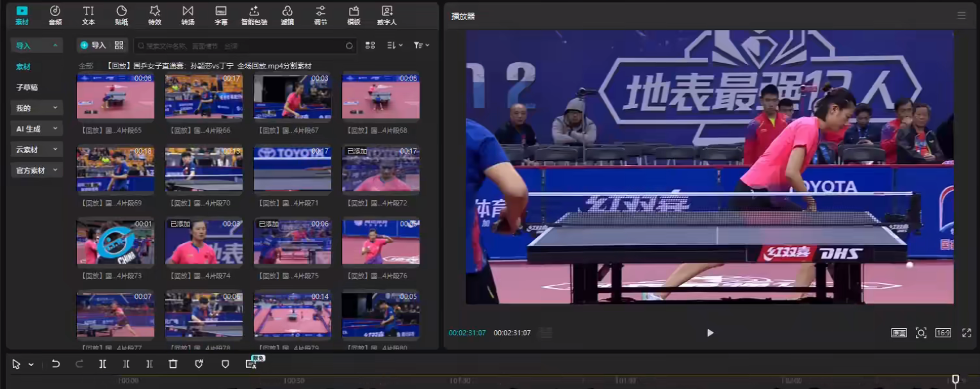Click the undo arrow in timeline toolbar
Screen dimensions: 980x389
point(56,364)
